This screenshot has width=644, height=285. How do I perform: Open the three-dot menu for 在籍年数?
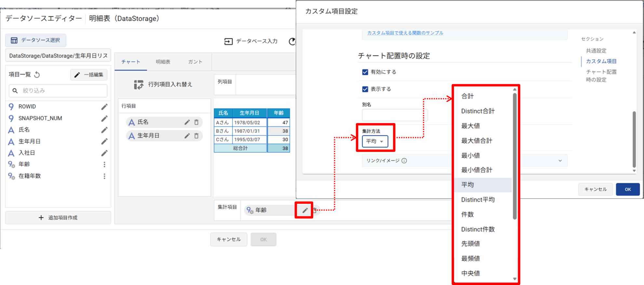click(x=104, y=176)
